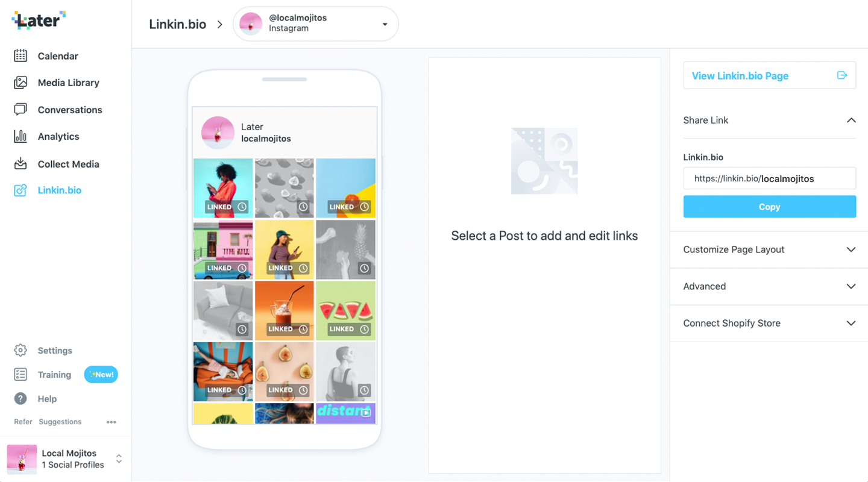Select the Collect Media download icon
868x482 pixels.
pos(20,164)
